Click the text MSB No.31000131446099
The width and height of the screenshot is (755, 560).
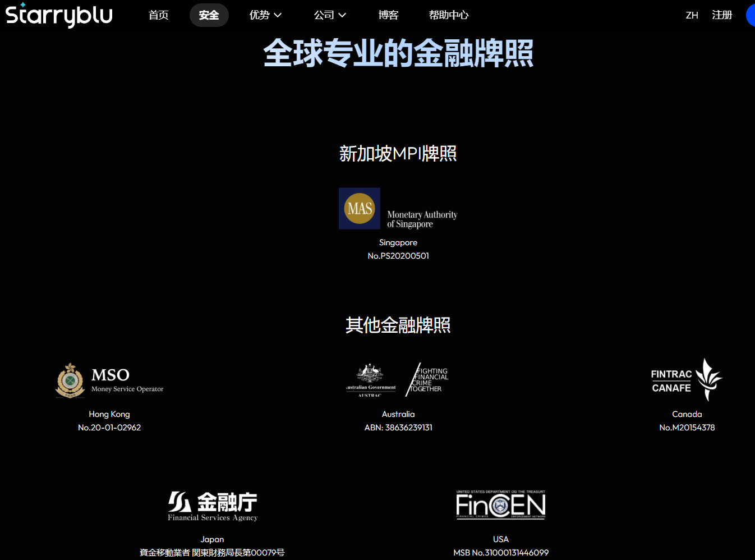click(x=501, y=553)
